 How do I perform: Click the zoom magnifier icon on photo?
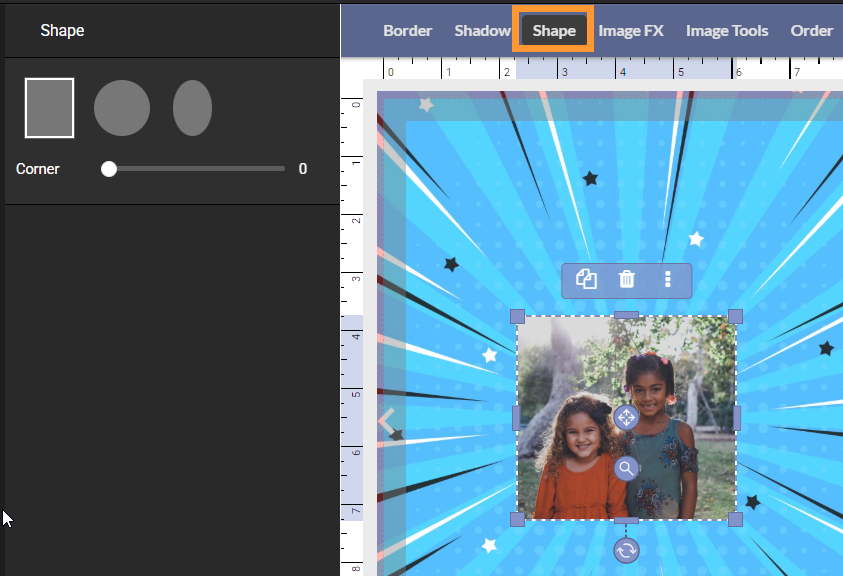pos(626,468)
